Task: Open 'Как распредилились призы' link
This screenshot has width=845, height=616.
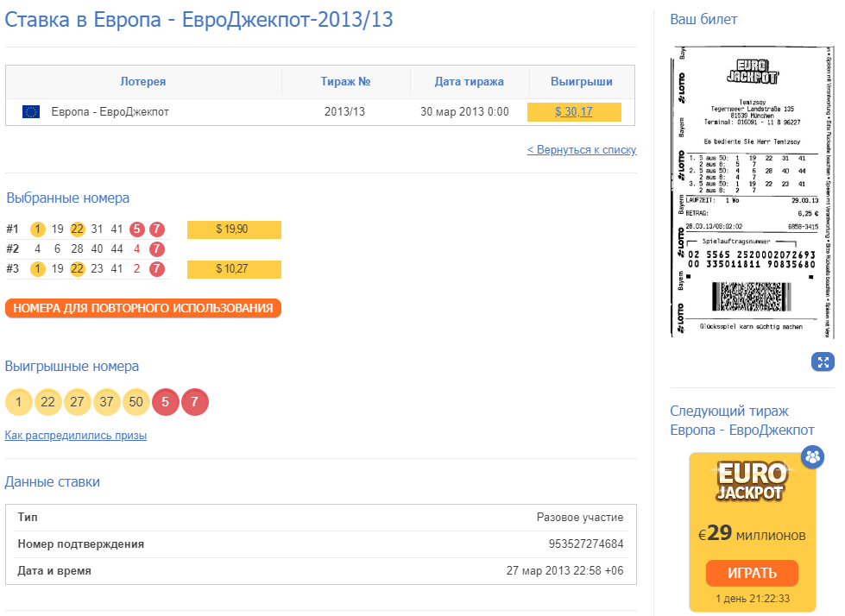Action: pyautogui.click(x=75, y=435)
